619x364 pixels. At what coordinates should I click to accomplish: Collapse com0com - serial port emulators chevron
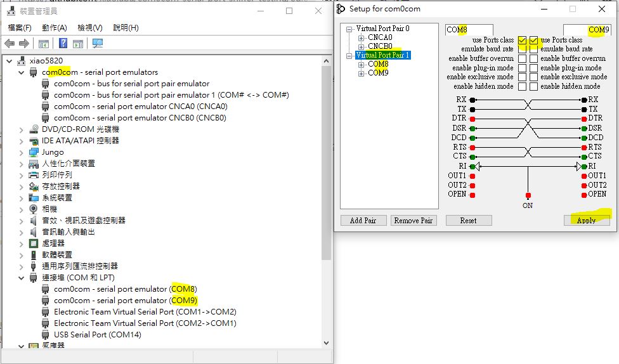tap(22, 72)
